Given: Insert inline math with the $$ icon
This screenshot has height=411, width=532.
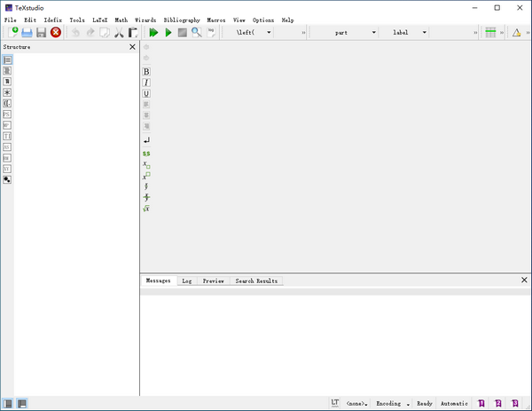Looking at the screenshot, I should [146, 154].
